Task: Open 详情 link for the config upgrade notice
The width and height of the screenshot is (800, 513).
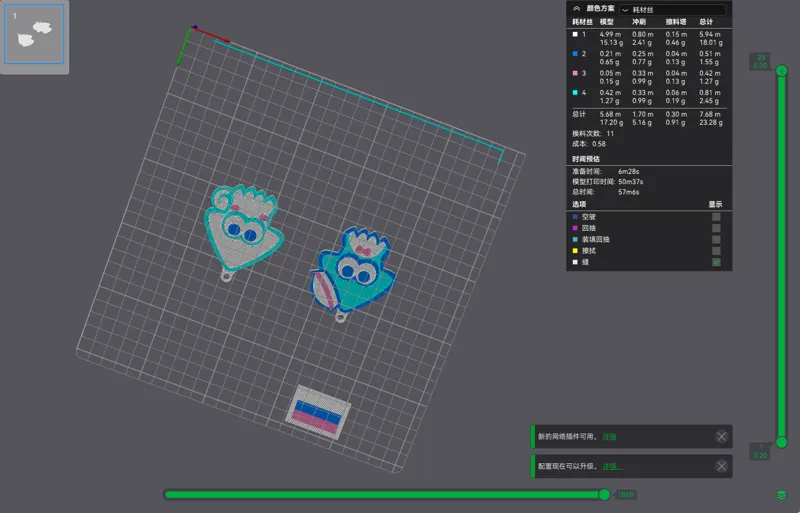Action: point(612,467)
